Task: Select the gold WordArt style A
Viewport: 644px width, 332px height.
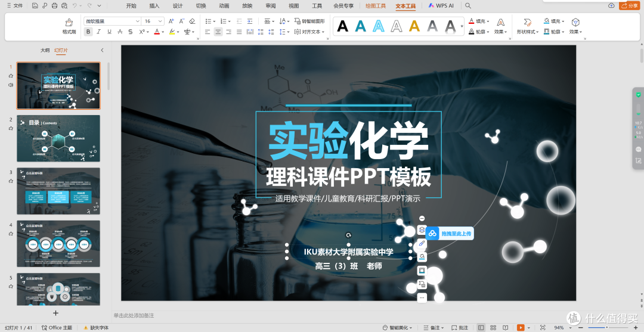Action: 414,26
